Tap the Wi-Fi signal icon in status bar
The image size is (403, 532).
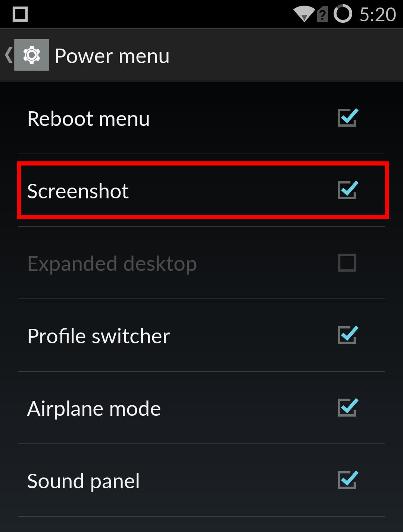(304, 14)
